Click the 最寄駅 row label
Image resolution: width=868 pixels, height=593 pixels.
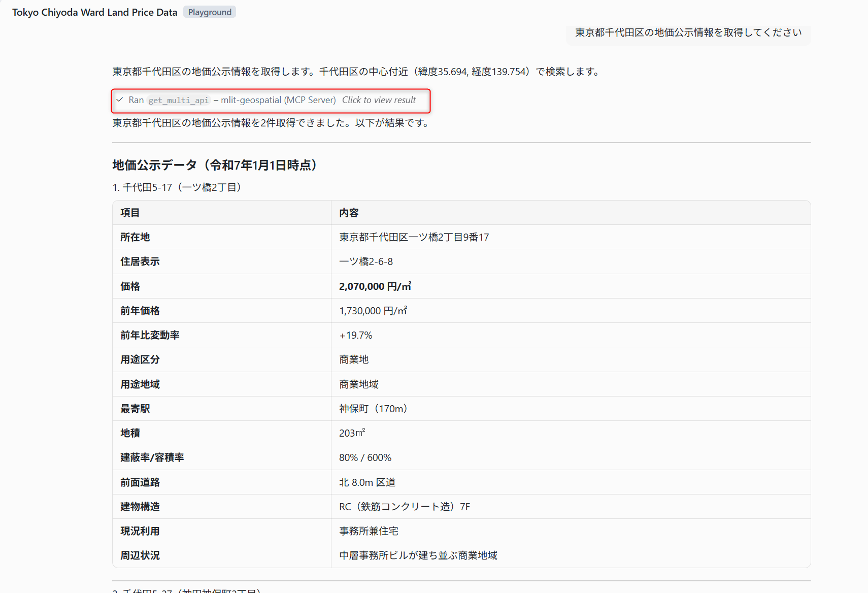(135, 409)
